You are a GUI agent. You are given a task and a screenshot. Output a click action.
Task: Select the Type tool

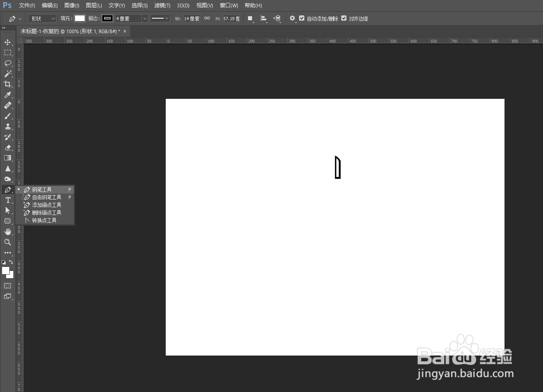[x=8, y=200]
